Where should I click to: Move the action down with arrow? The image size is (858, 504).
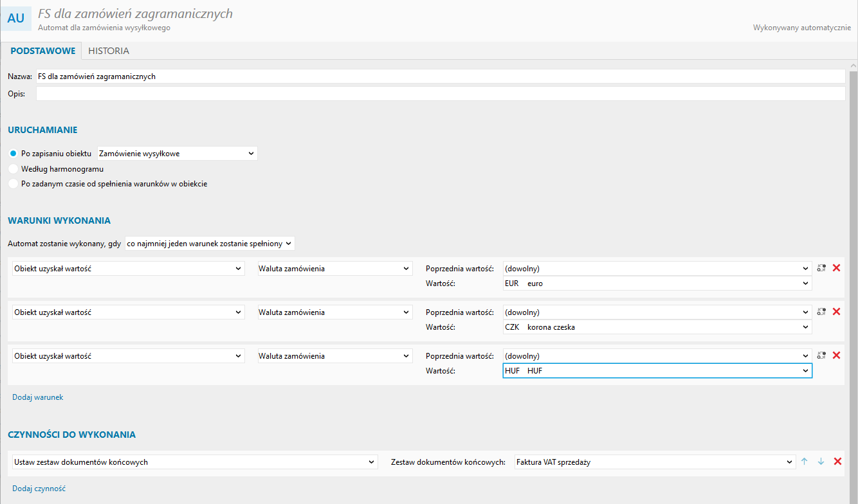821,462
